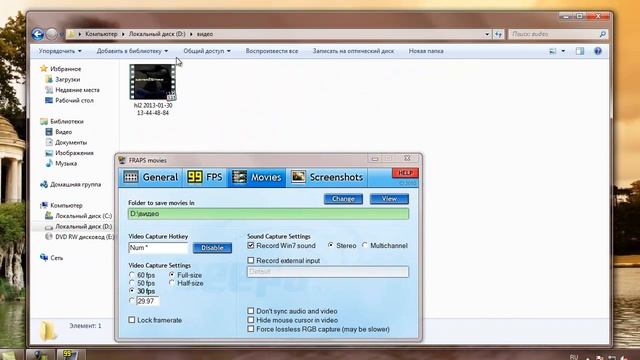Screen dimensions: 640x360
Task: Click the Disable hotkey button
Action: coord(212,248)
